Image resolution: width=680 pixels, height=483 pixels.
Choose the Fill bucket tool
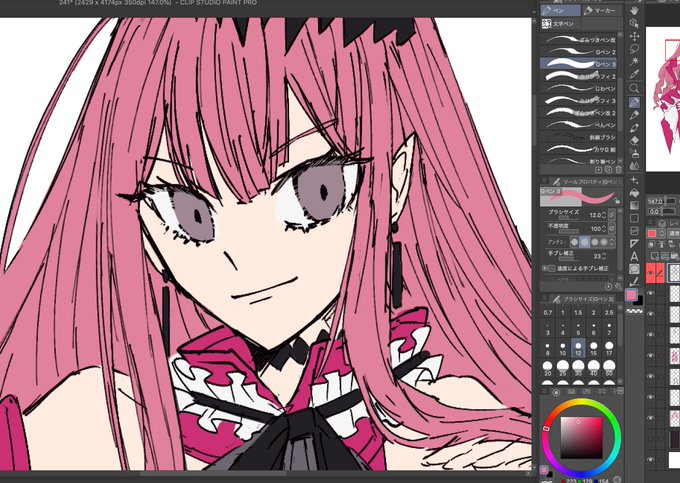pyautogui.click(x=634, y=193)
